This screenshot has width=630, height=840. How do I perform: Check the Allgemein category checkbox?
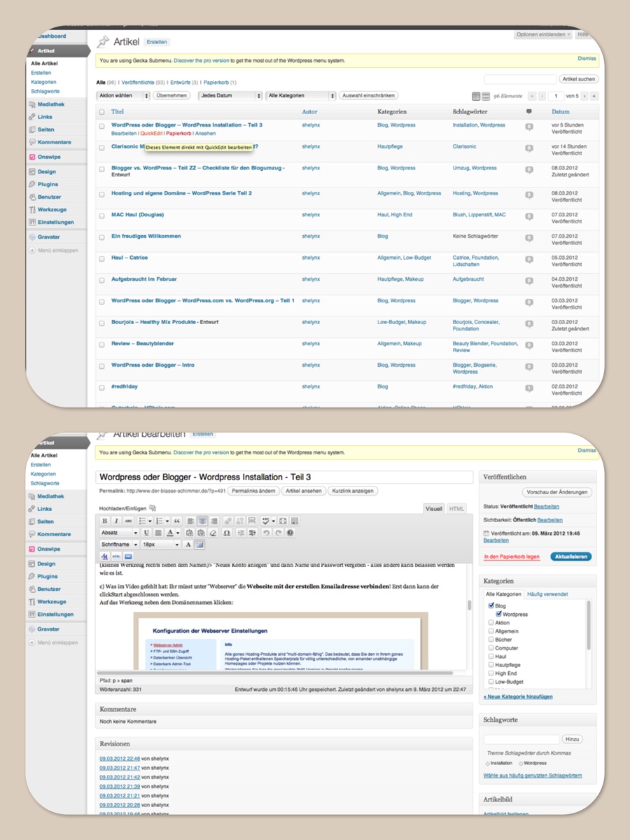(x=491, y=631)
